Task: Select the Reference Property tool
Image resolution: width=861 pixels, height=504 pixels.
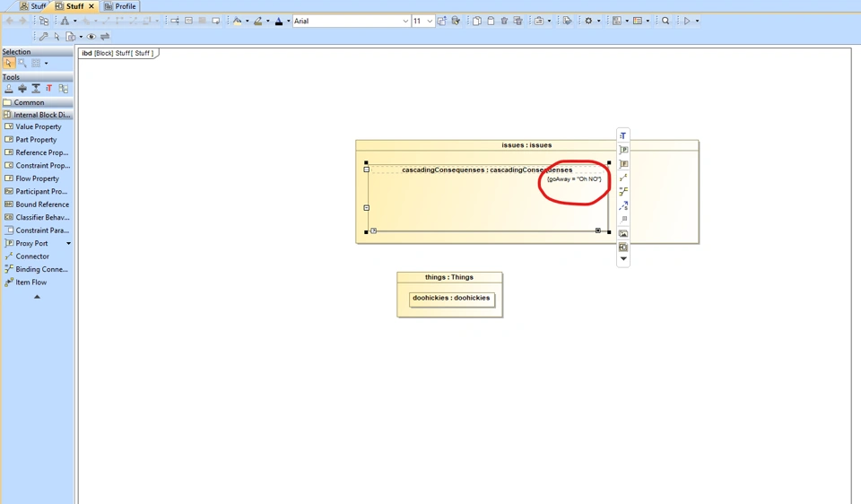Action: click(38, 152)
